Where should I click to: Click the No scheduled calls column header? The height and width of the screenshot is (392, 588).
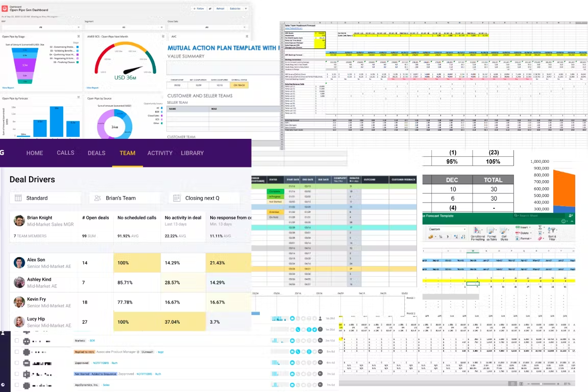(137, 217)
